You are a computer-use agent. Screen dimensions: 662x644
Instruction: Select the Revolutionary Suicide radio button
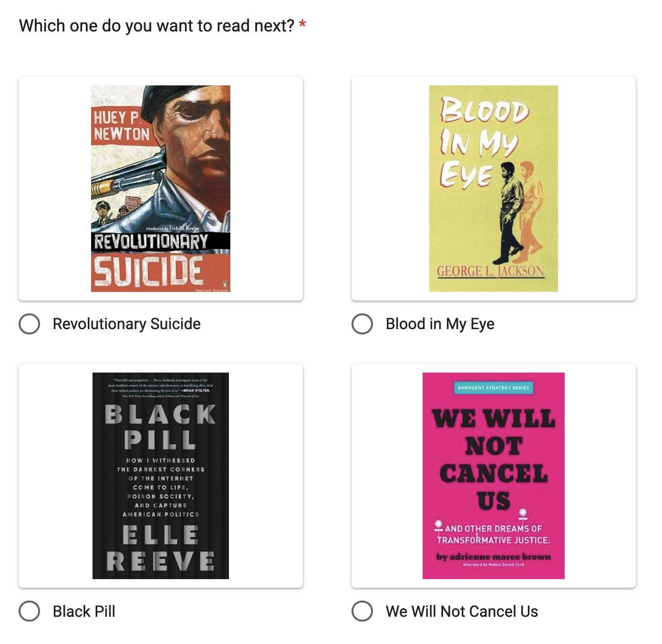click(29, 324)
